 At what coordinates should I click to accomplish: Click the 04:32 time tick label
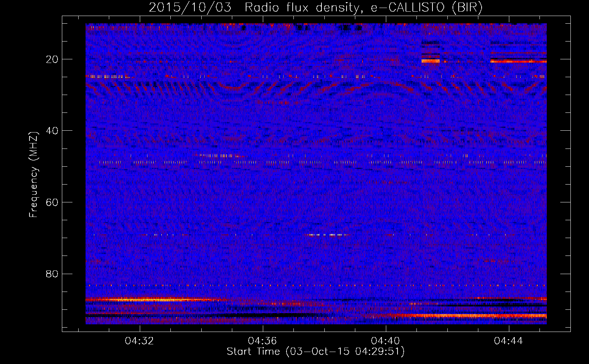139,341
